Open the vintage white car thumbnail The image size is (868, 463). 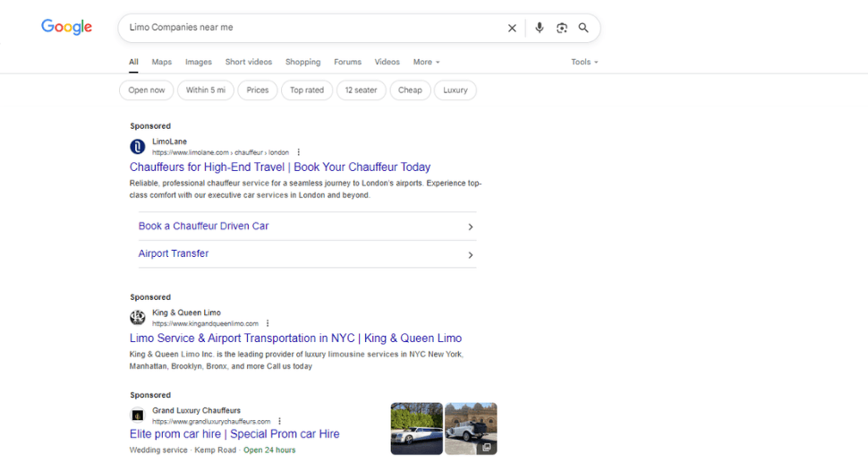[471, 429]
